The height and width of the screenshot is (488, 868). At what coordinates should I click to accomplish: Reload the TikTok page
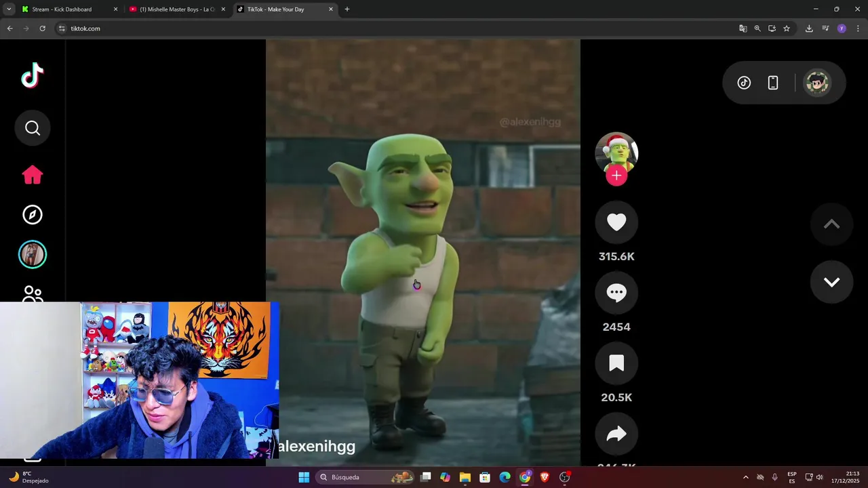pos(42,28)
